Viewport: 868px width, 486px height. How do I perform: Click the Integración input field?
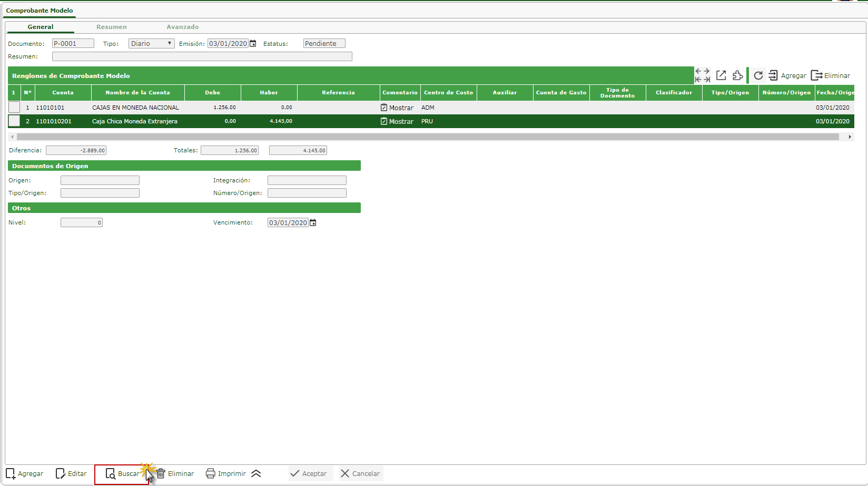307,180
